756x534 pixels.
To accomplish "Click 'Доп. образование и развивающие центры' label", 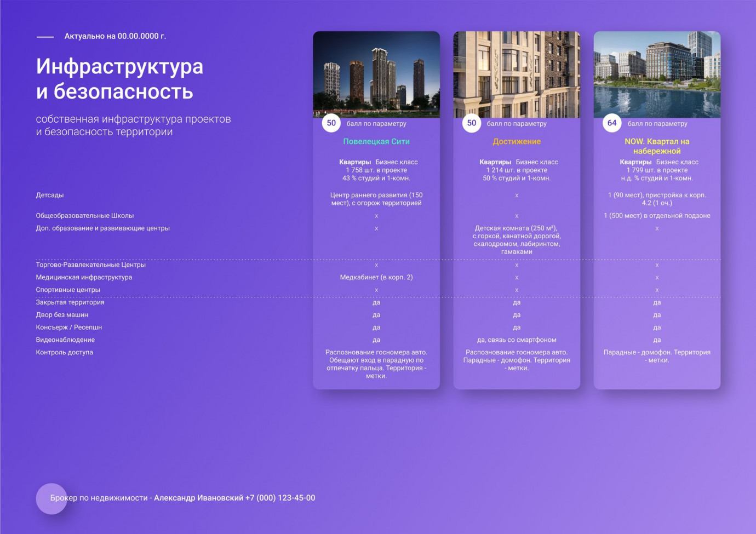I will (x=103, y=228).
